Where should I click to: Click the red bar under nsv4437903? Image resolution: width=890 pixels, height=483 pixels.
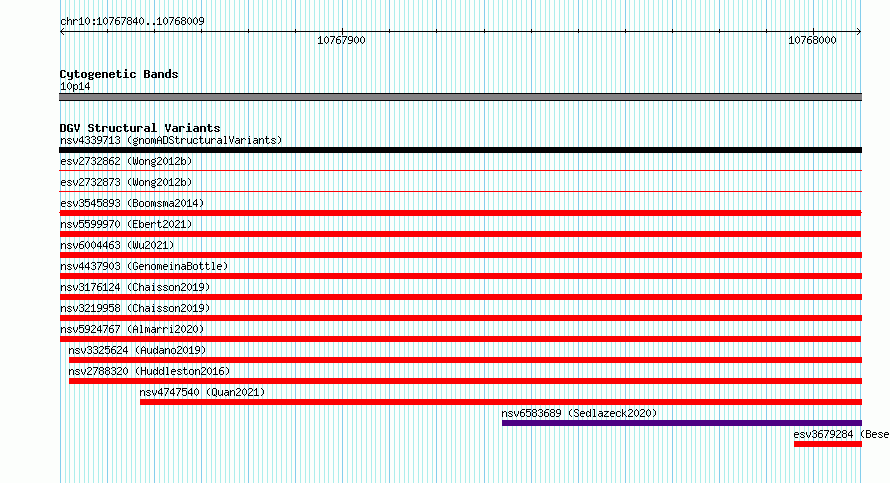pos(460,276)
